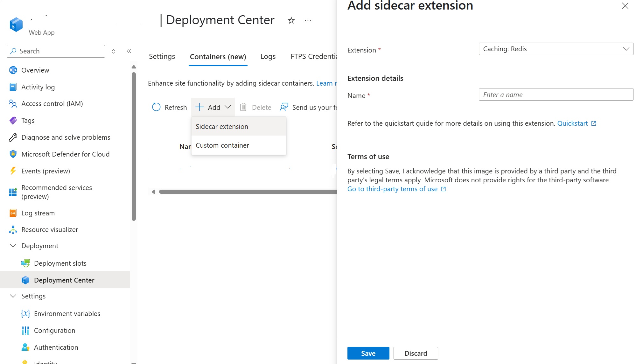Open the Quickstart link
Screen dimensions: 643x364
[x=572, y=123]
